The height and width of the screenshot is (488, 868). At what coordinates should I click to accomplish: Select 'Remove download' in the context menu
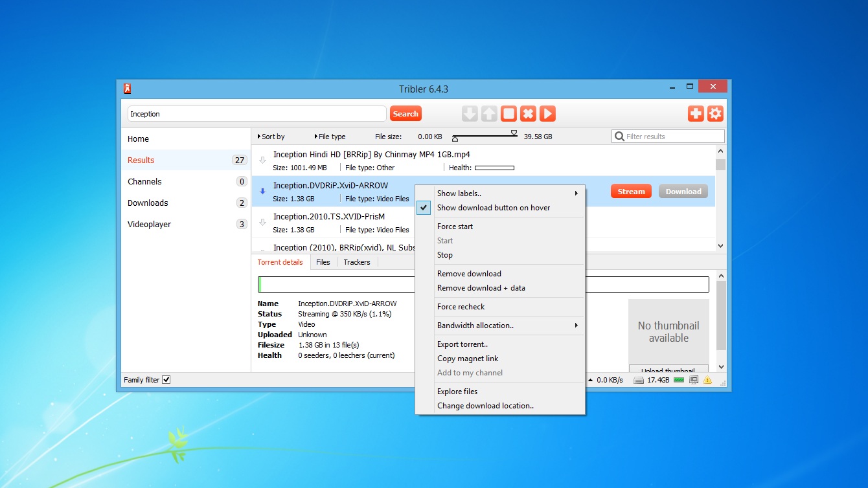pos(500,274)
